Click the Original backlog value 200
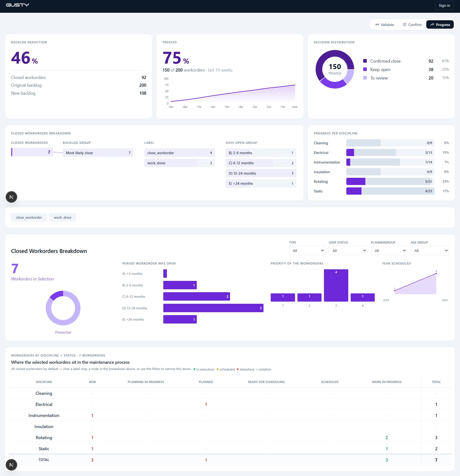The width and height of the screenshot is (460, 476). (143, 85)
